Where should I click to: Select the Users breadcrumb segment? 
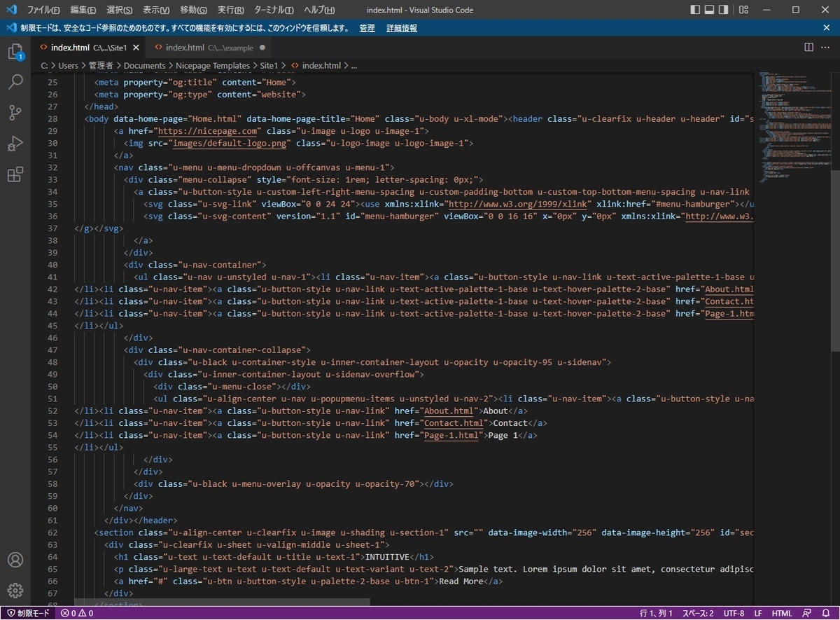[69, 65]
